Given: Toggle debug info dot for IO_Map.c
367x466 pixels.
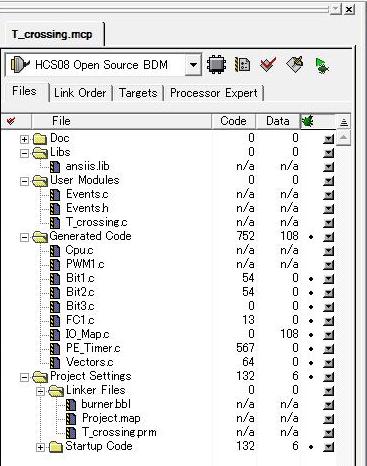Looking at the screenshot, I should pyautogui.click(x=311, y=335).
